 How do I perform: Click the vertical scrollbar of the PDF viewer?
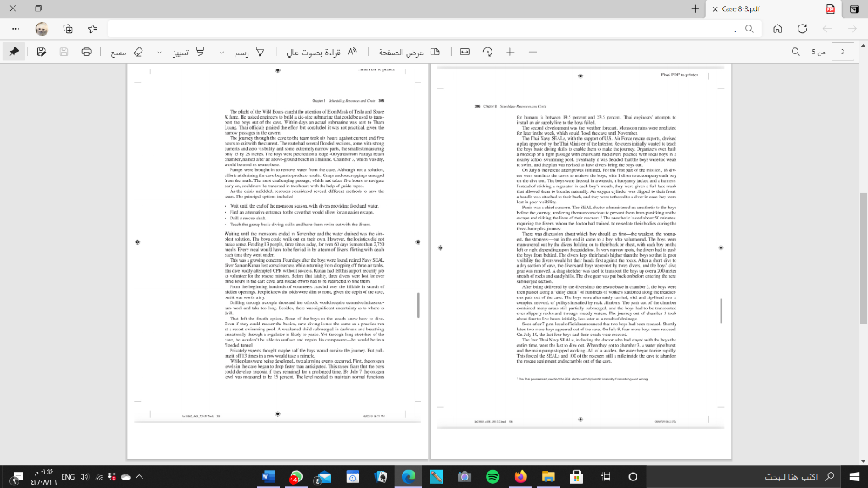tap(863, 259)
